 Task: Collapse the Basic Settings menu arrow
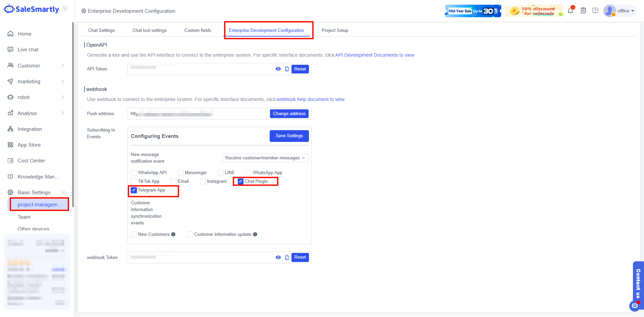tap(63, 193)
